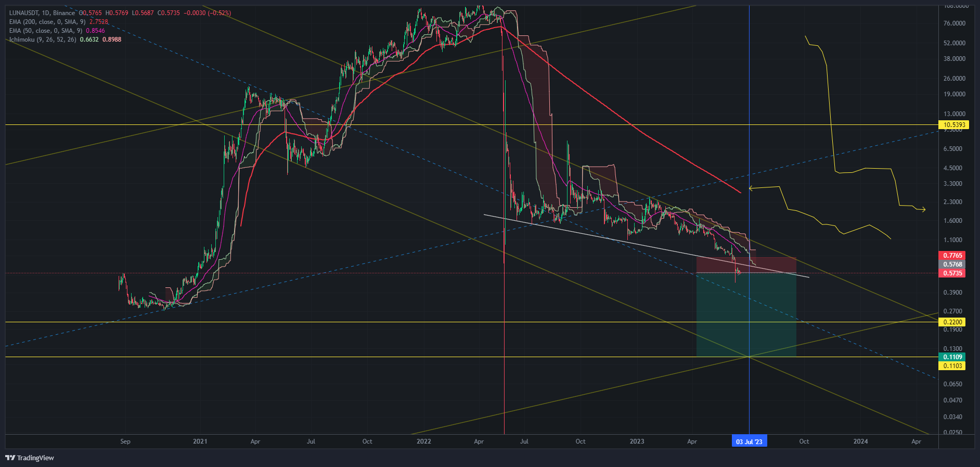Image resolution: width=980 pixels, height=467 pixels.
Task: Click the 2022 label on the time axis
Action: [x=424, y=441]
